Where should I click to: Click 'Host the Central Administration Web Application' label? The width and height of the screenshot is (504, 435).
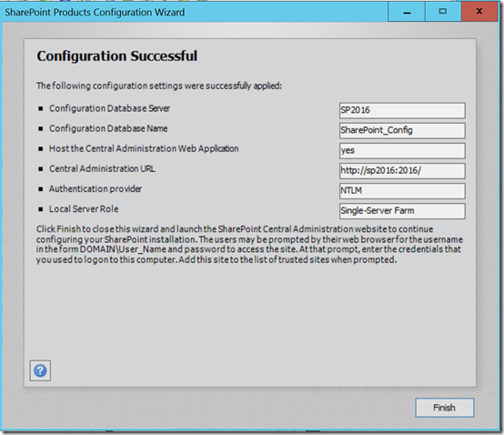pos(144,148)
